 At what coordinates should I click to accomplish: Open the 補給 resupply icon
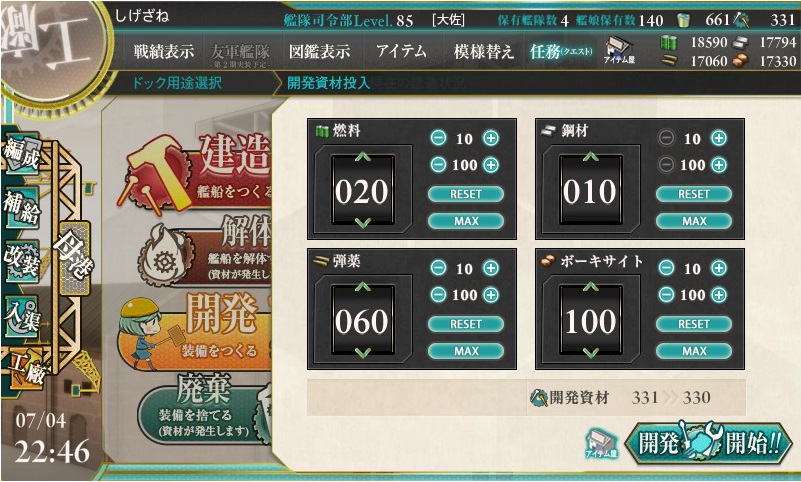21,207
